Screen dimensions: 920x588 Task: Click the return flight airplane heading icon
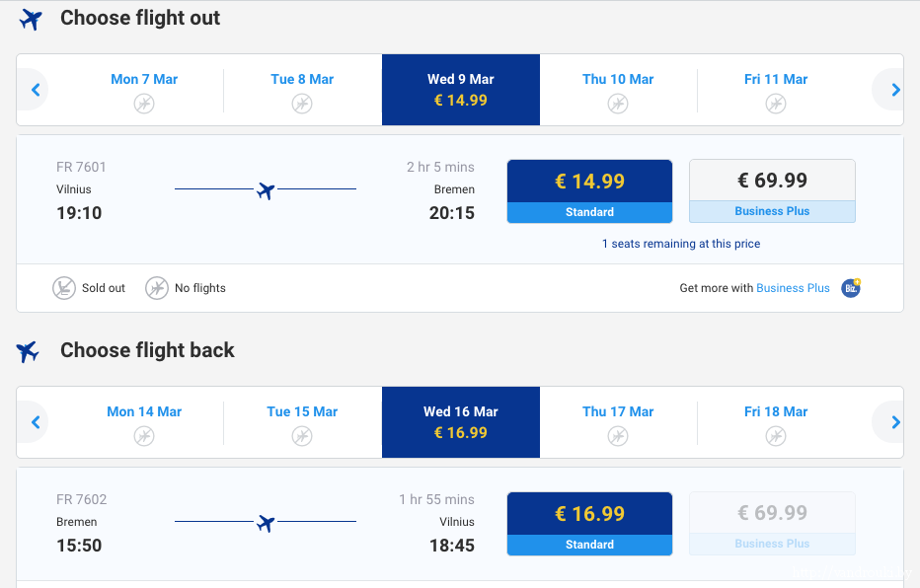28,351
